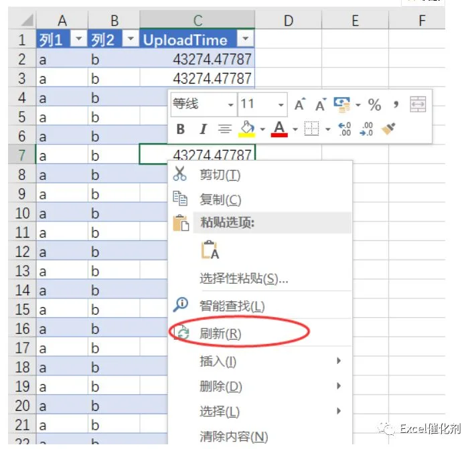The image size is (476, 449).
Task: Click the smart lookup magnifier icon
Action: 181,304
